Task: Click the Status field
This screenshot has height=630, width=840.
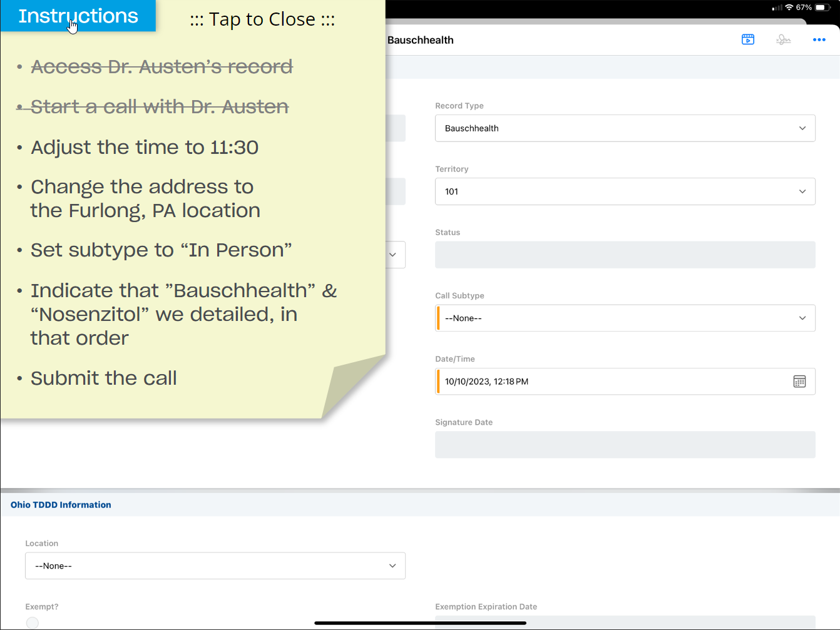Action: (x=625, y=255)
